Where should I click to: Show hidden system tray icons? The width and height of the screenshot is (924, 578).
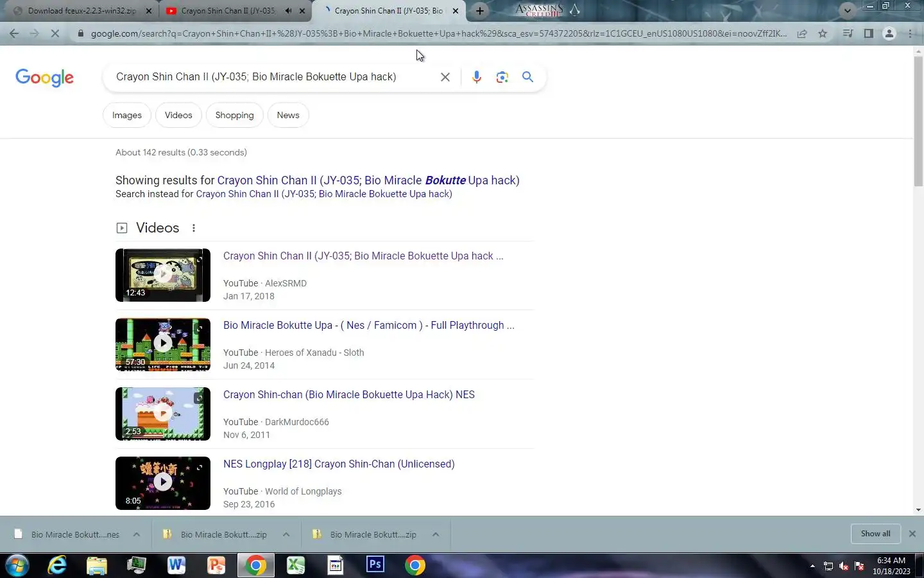click(x=812, y=566)
